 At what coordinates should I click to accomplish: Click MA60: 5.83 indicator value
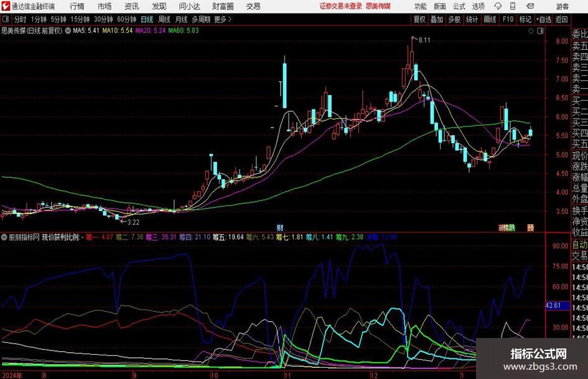point(184,30)
